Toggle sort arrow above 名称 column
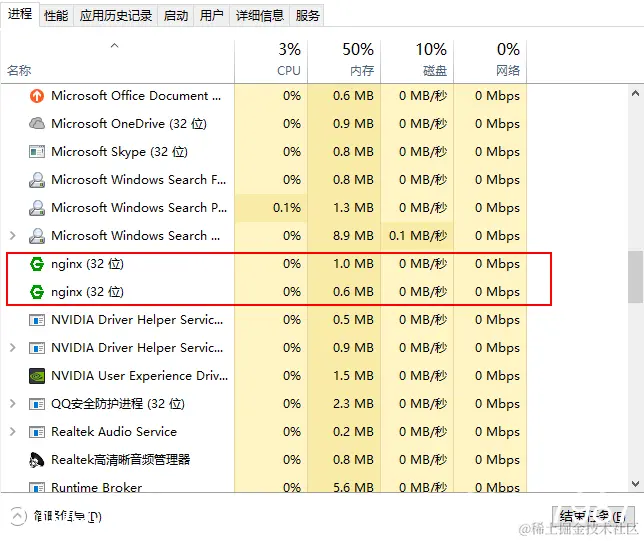The height and width of the screenshot is (541, 644). click(115, 46)
